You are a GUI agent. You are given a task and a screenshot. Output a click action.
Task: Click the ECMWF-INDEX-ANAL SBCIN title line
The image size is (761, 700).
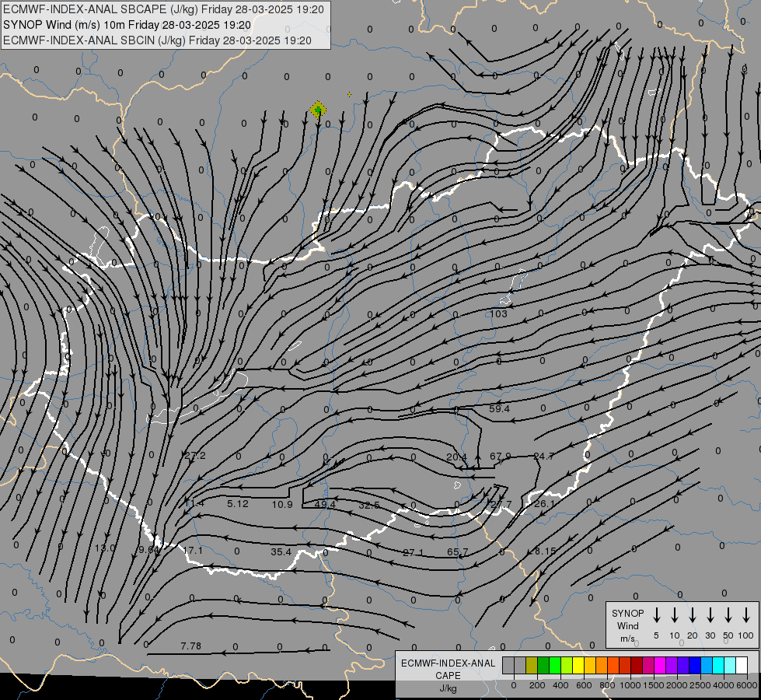click(x=157, y=40)
